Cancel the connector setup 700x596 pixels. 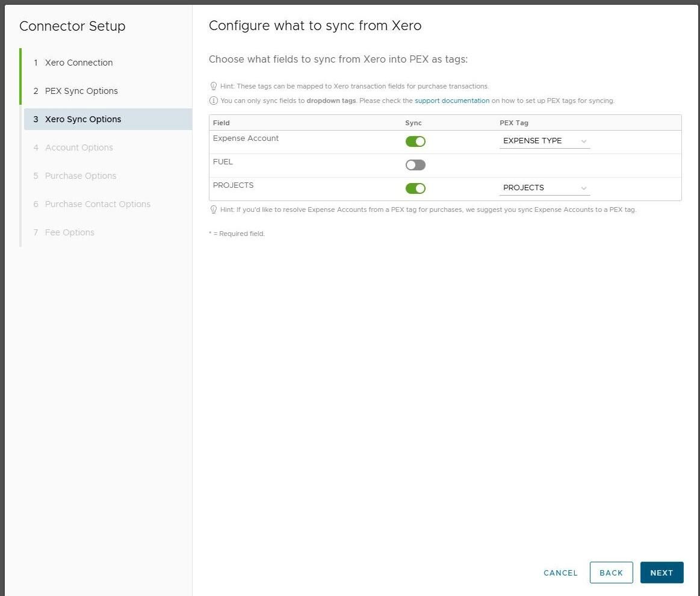[x=560, y=573]
